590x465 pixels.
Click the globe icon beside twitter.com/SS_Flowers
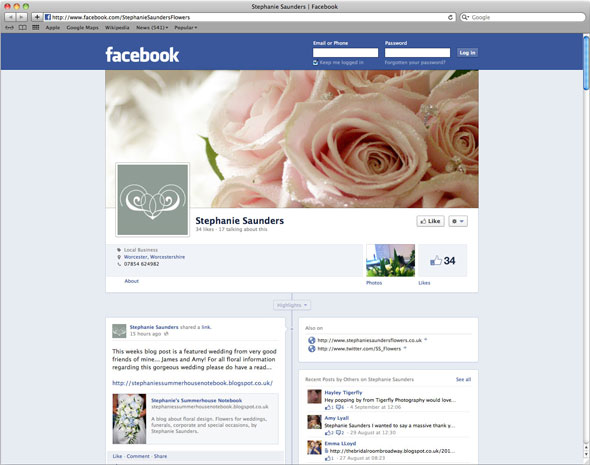312,349
